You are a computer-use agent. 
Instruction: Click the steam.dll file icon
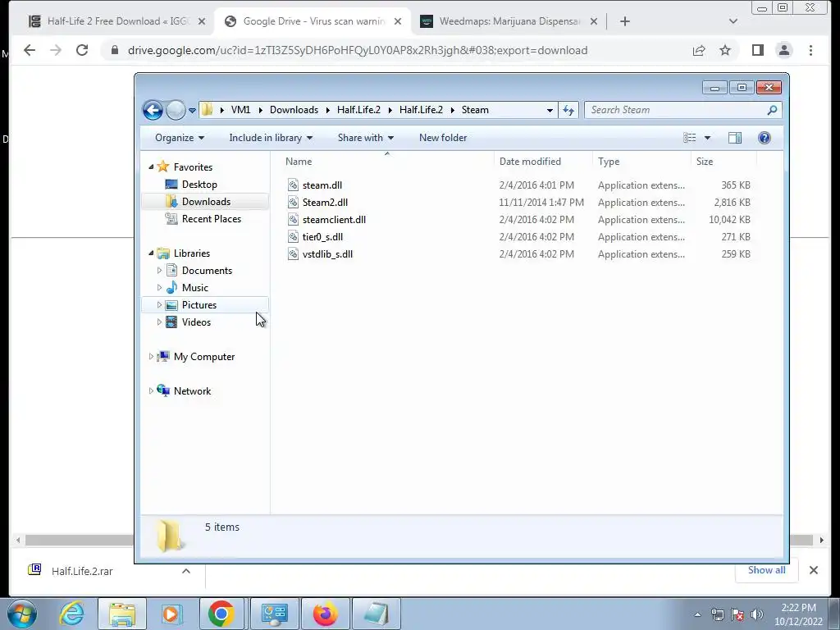[293, 185]
